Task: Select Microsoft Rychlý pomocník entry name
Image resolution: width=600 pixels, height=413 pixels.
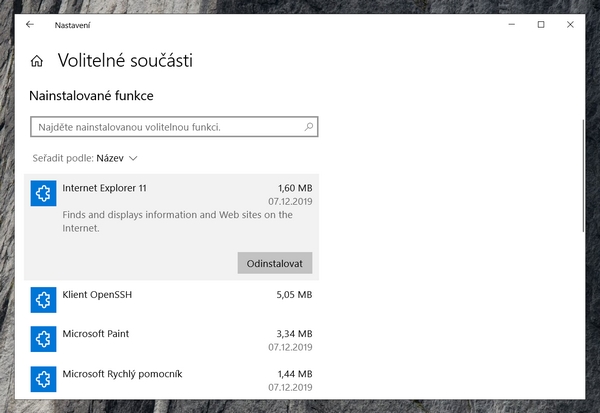Action: [x=122, y=374]
